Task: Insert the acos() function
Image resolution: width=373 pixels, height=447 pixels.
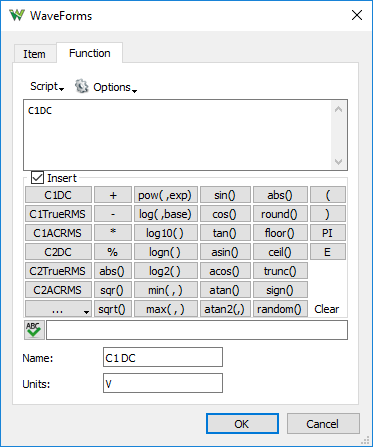Action: point(225,271)
